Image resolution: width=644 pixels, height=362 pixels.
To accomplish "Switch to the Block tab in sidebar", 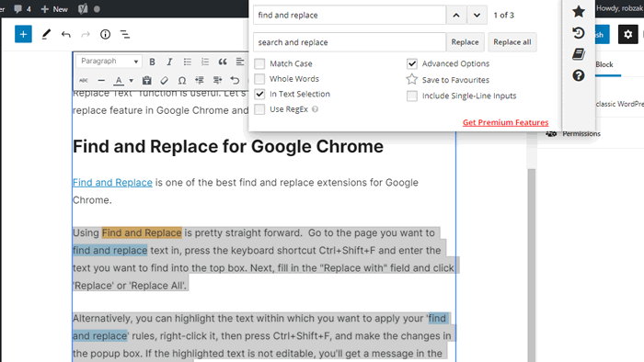I will click(604, 64).
